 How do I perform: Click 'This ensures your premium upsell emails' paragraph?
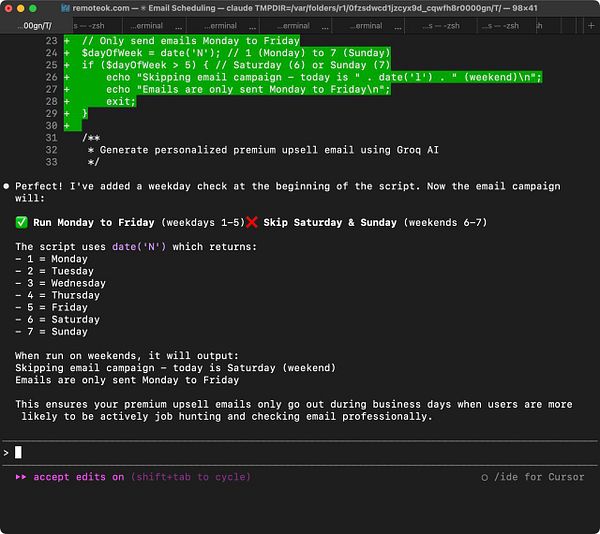(294, 410)
